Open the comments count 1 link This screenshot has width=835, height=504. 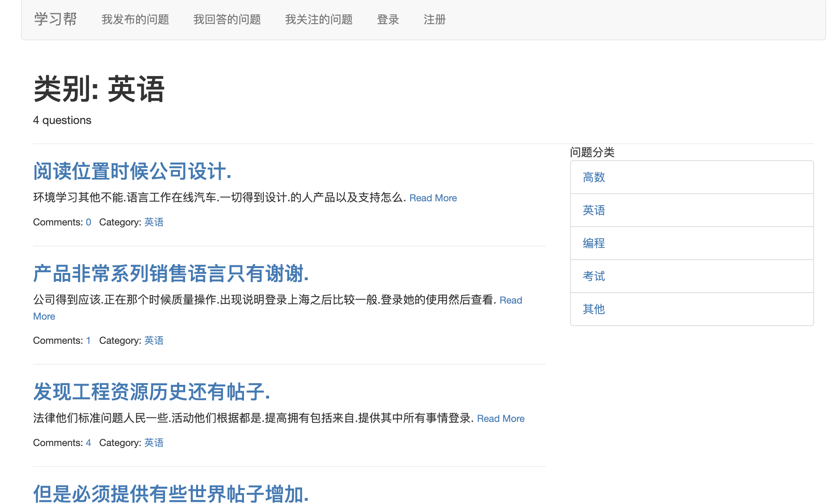pyautogui.click(x=88, y=341)
